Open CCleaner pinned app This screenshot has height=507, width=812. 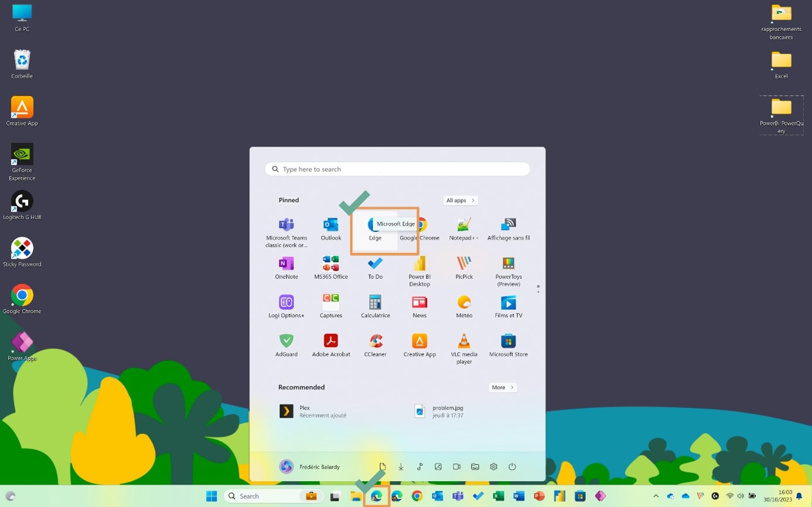pyautogui.click(x=375, y=345)
